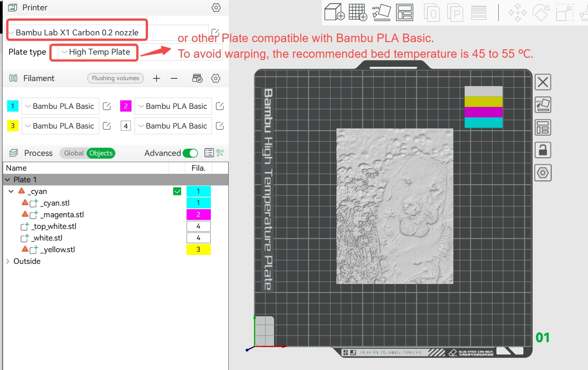Edit filament 3 preset icon
588x370 pixels.
coord(107,126)
